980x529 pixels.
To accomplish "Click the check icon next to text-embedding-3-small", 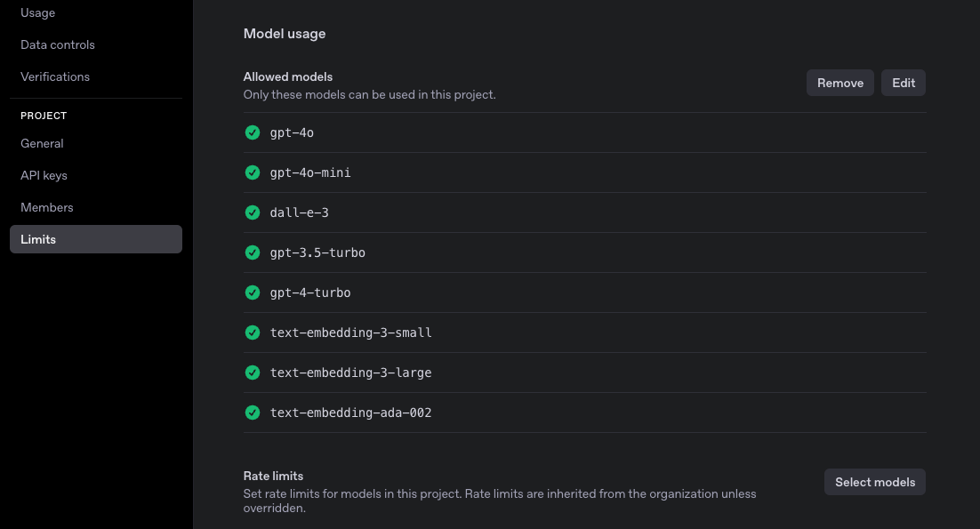I will tap(253, 333).
